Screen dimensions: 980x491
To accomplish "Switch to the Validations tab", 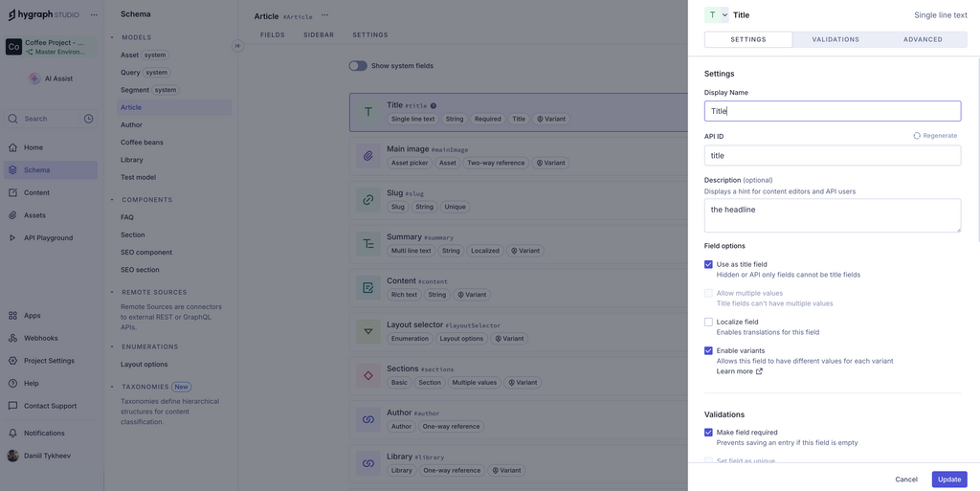I will coord(835,39).
